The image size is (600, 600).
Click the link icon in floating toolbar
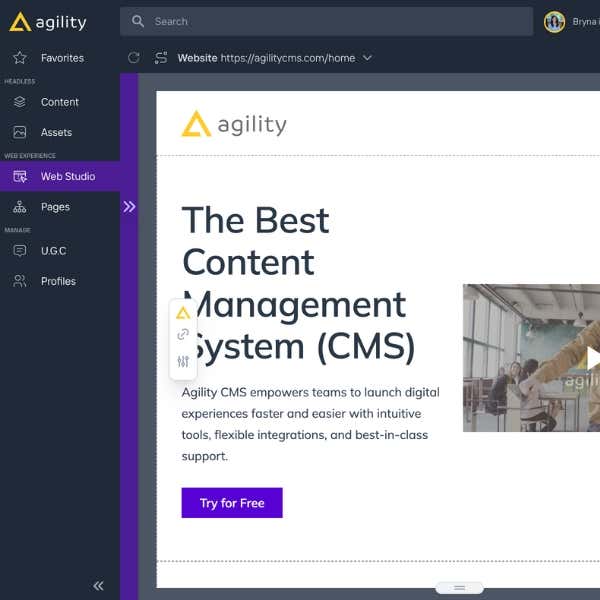[x=183, y=335]
